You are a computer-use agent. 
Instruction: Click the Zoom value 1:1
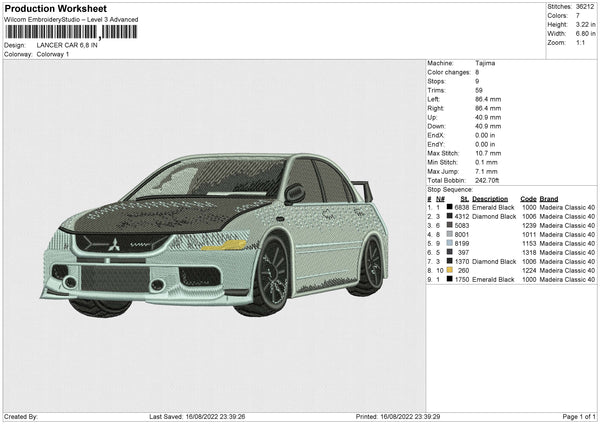click(580, 43)
